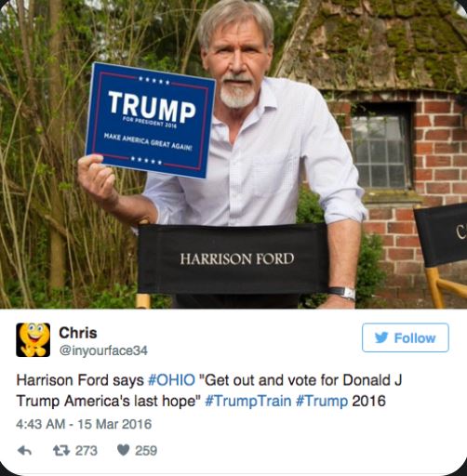467x476 pixels.
Task: View the 273 retweets count
Action: 87,451
